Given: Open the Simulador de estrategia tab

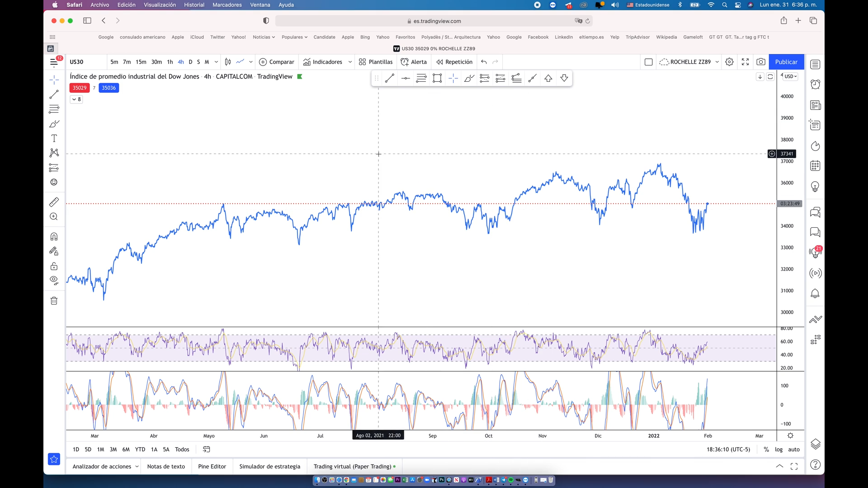Looking at the screenshot, I should point(270,466).
